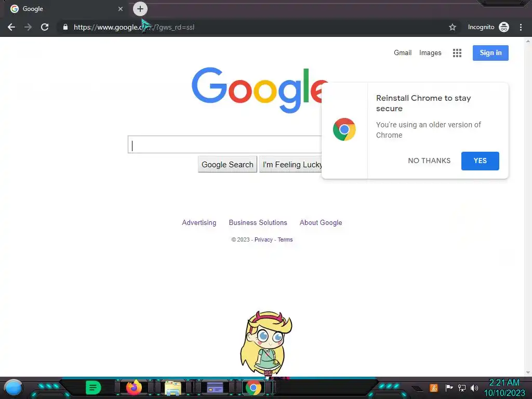The width and height of the screenshot is (532, 399).
Task: Click the Google Search button
Action: coord(228,165)
